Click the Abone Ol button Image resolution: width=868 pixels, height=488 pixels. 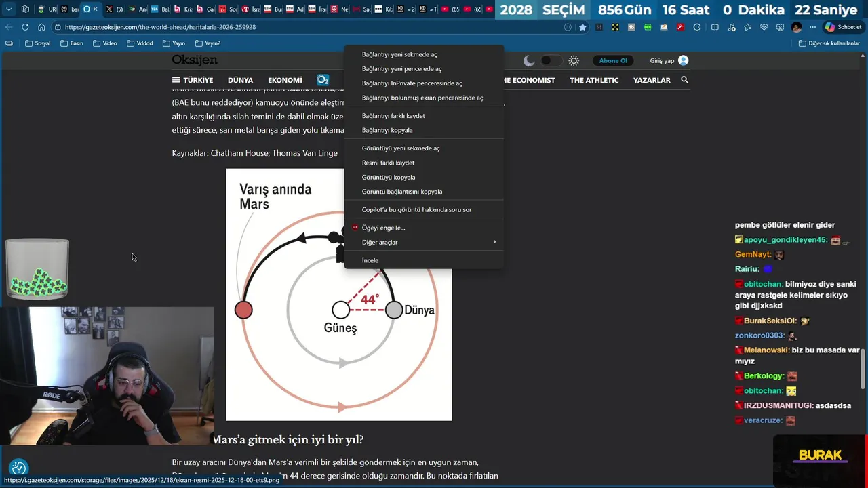click(613, 60)
